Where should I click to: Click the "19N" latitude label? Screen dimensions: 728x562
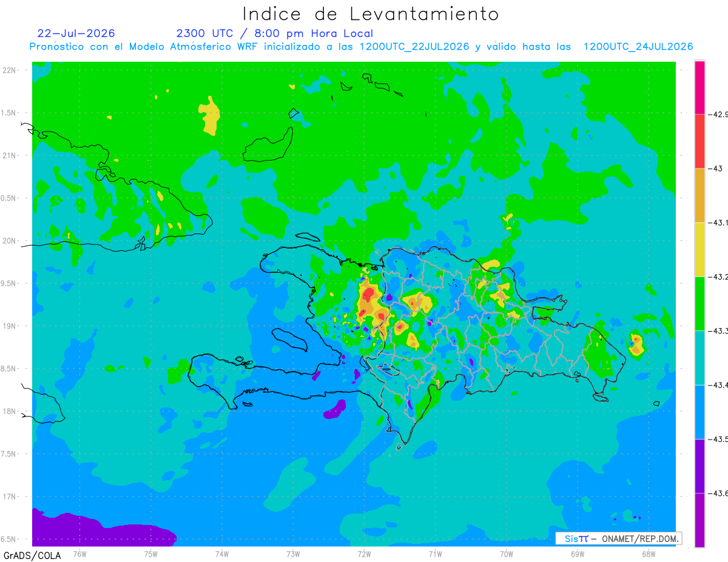(x=10, y=326)
